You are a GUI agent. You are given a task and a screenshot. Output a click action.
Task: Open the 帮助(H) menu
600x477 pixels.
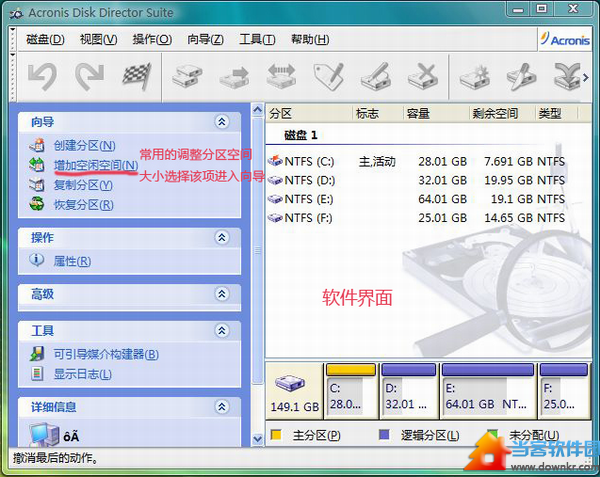(310, 39)
